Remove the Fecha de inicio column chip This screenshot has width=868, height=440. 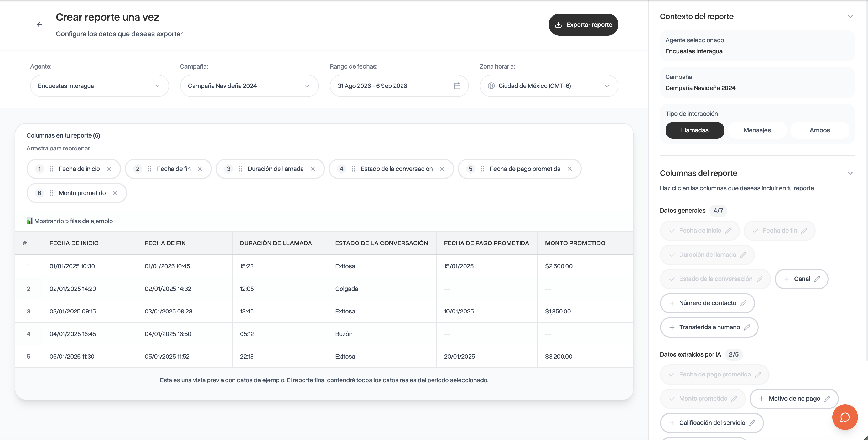click(109, 169)
